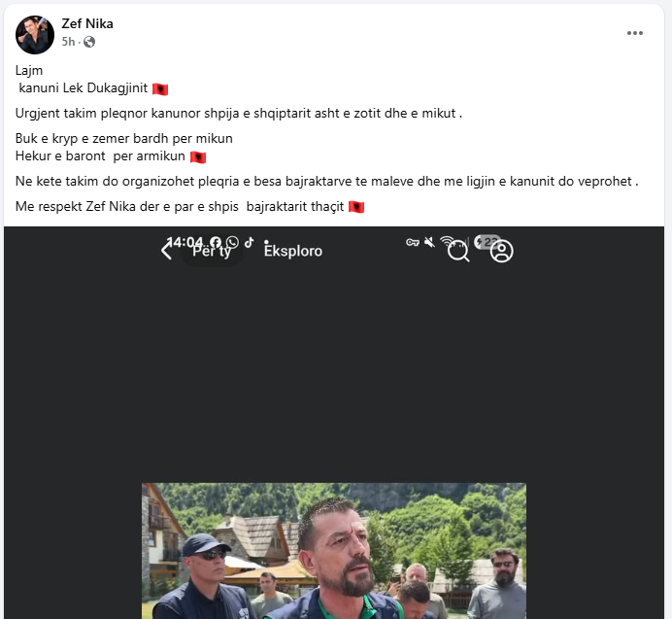Click the Zef Nika author name
This screenshot has width=672, height=619.
[x=87, y=23]
